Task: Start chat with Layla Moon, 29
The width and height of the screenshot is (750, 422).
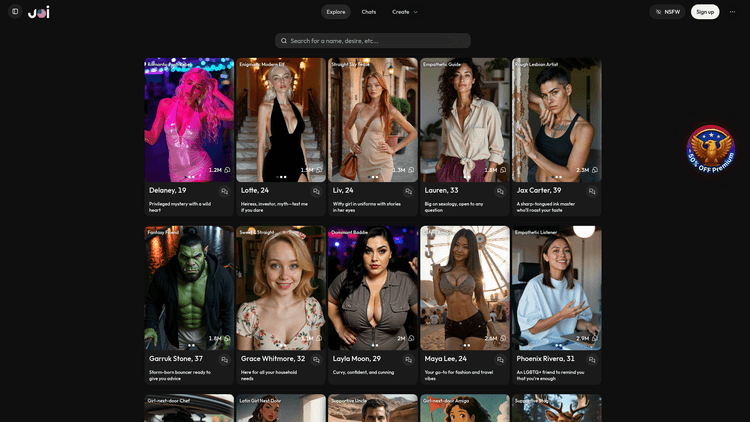Action: point(408,360)
